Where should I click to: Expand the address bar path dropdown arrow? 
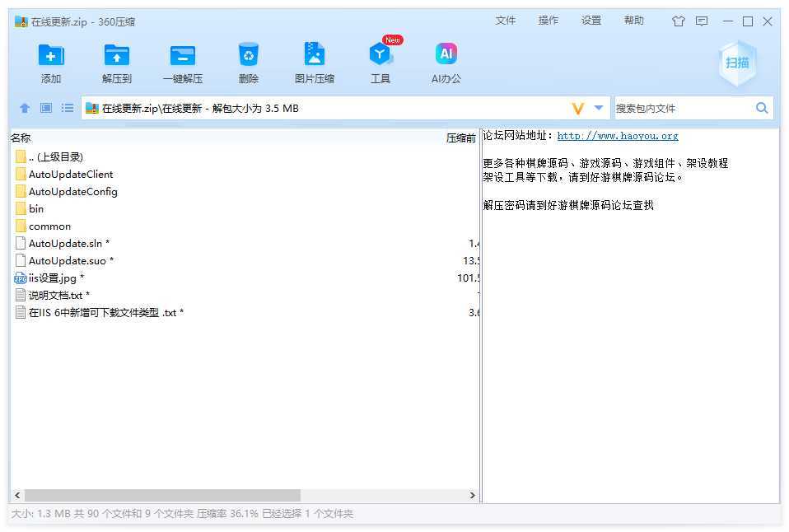599,108
